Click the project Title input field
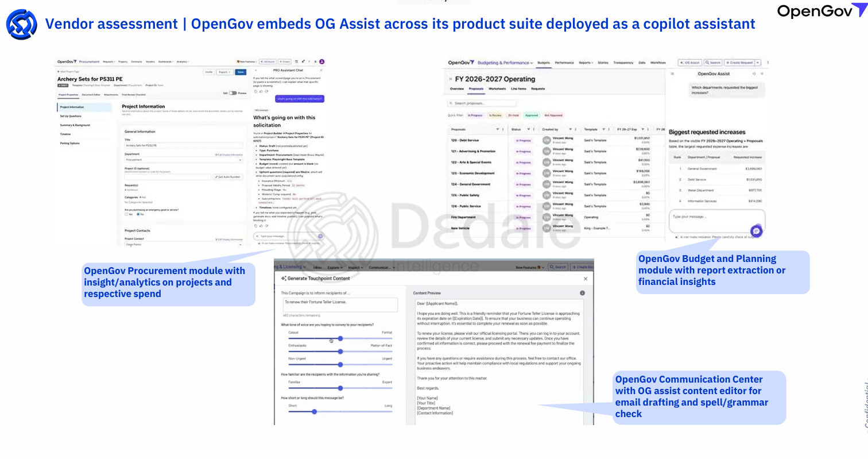Viewport: 868px width, 459px height. click(x=184, y=145)
